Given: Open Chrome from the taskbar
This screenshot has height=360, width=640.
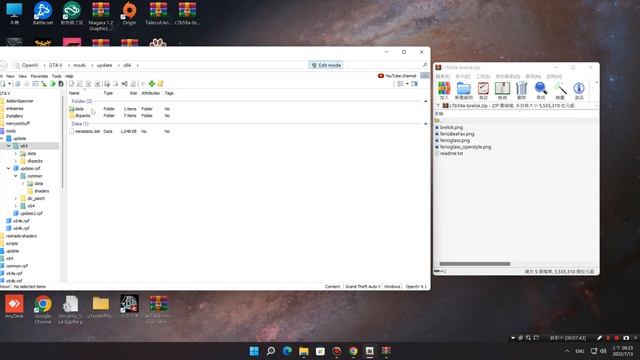Looking at the screenshot, I should [x=353, y=351].
